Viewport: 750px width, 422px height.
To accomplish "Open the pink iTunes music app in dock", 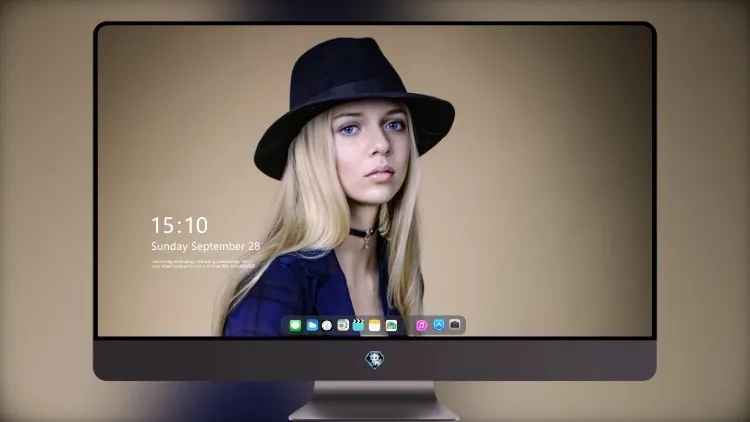I will 421,326.
